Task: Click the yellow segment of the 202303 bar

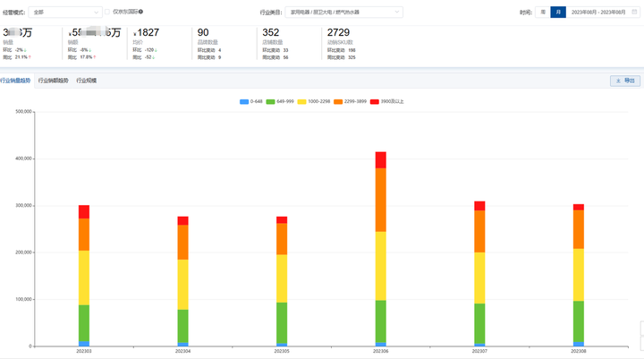Action: coord(84,278)
